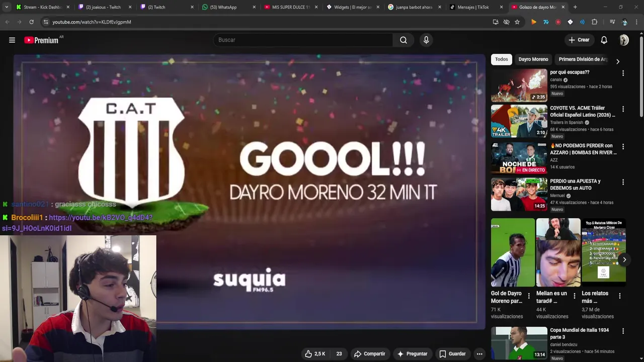Click the search magnifier button

point(404,40)
